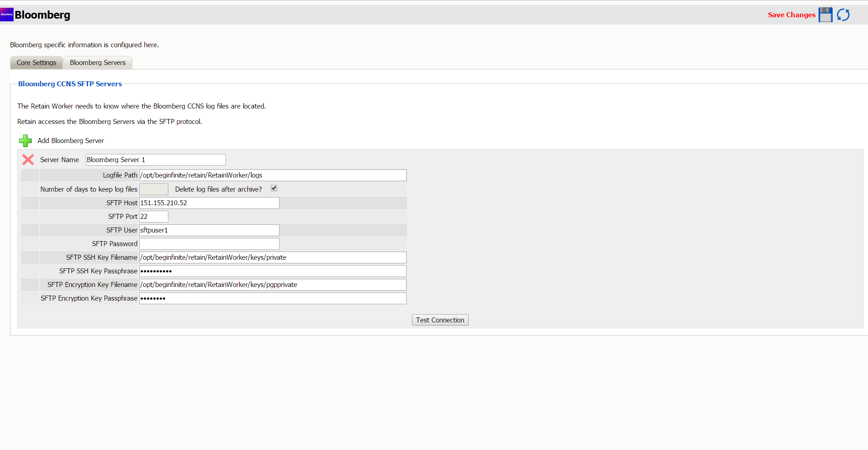The height and width of the screenshot is (450, 868).
Task: Focus the SFTP Port field
Action: [x=154, y=217]
